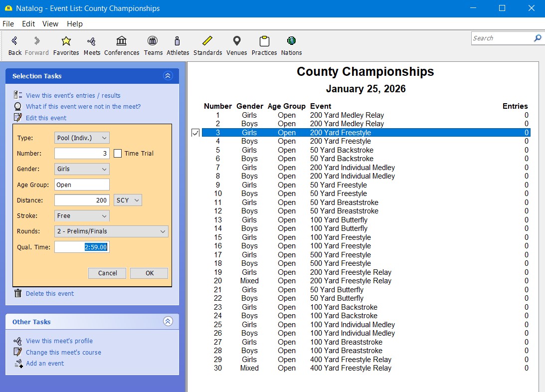This screenshot has width=545, height=392.
Task: Click the Search input field
Action: pyautogui.click(x=502, y=38)
